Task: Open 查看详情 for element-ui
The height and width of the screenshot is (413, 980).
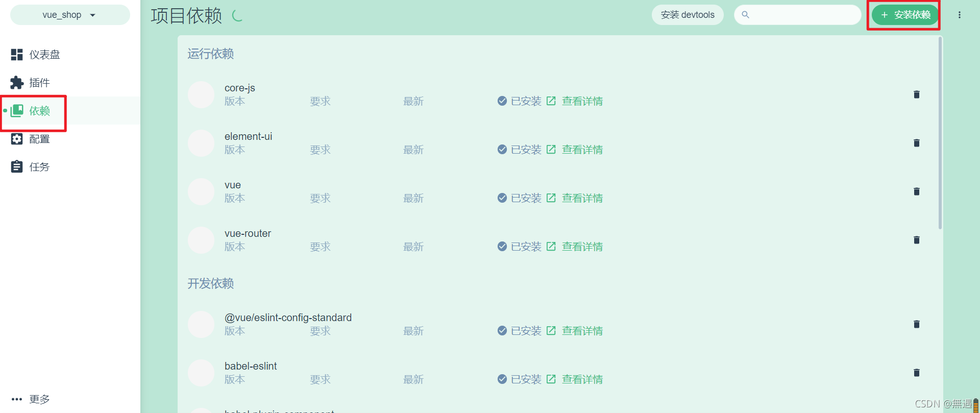Action: point(582,150)
